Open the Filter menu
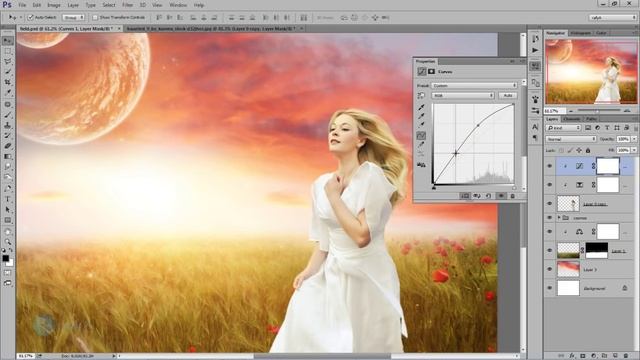Viewport: 640px width, 360px height. point(127,5)
